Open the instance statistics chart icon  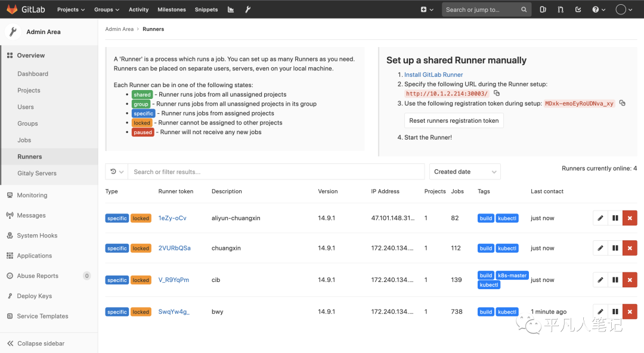point(231,10)
